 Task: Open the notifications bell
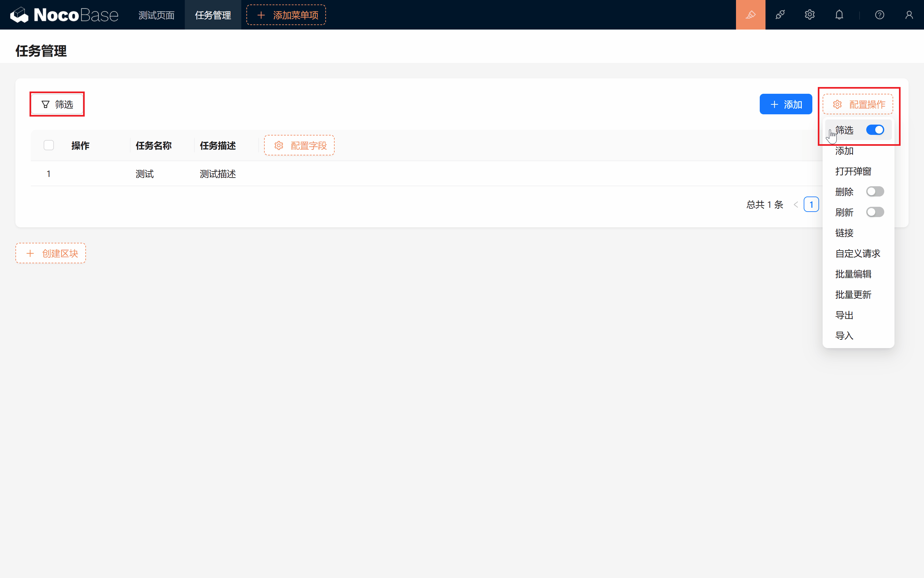[x=839, y=15]
